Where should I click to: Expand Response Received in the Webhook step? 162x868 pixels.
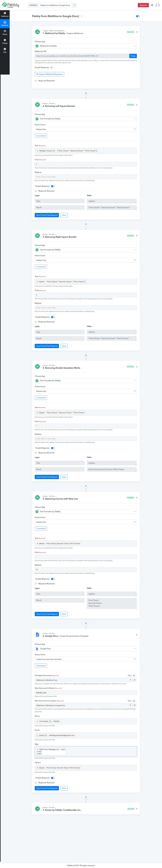(36, 81)
